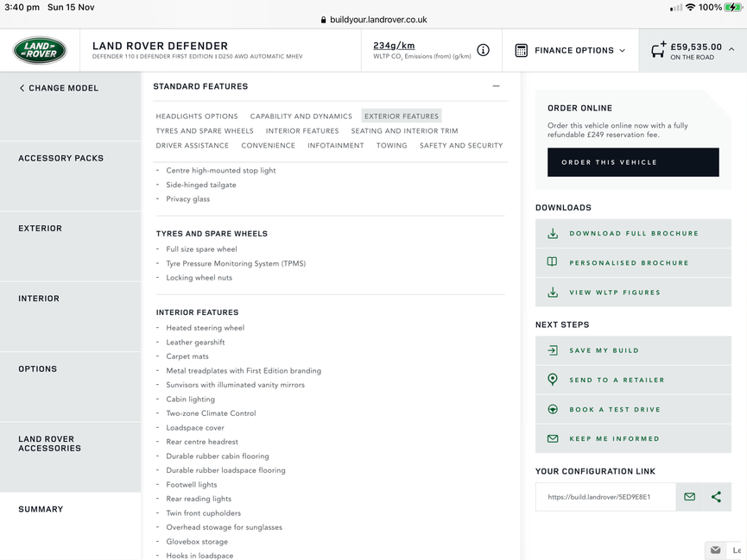Image resolution: width=747 pixels, height=560 pixels.
Task: Click 'Tyre Pressure Monitoring System (TPMS)' text
Action: [236, 263]
